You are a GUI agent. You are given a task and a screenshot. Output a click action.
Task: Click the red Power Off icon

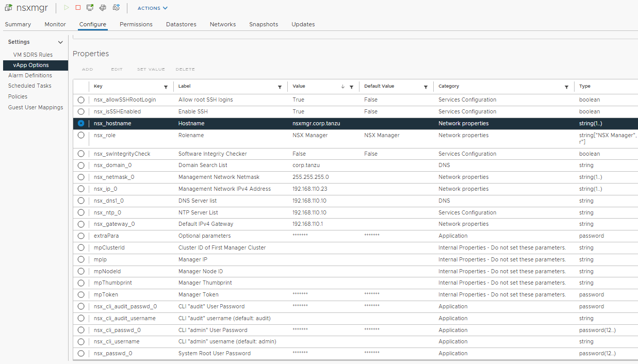(78, 8)
